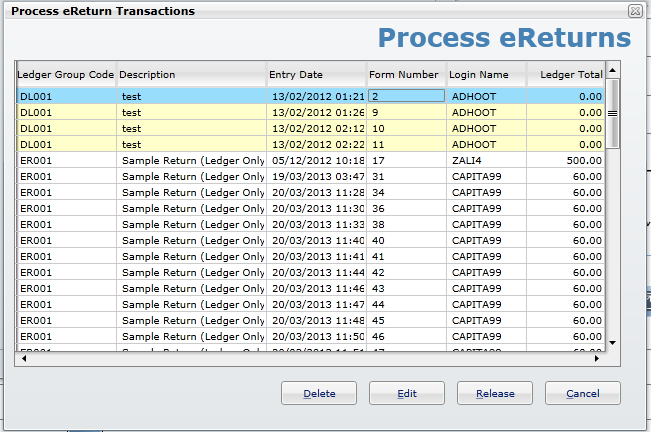Screen dimensions: 651x432
Task: Cancel the Process eReturns dialog
Action: [583, 393]
